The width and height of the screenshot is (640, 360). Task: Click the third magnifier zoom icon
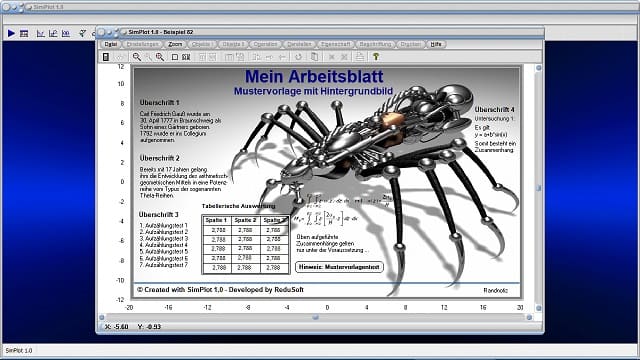click(160, 57)
